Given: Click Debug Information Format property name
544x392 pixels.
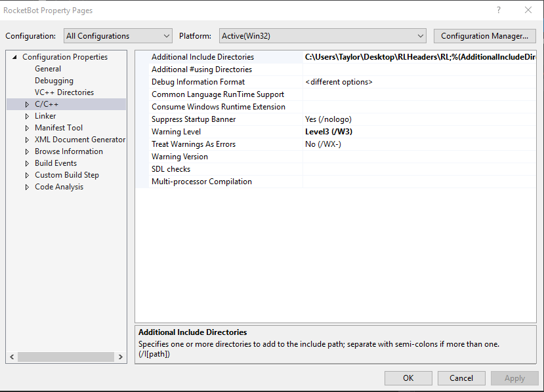Looking at the screenshot, I should pyautogui.click(x=198, y=82).
